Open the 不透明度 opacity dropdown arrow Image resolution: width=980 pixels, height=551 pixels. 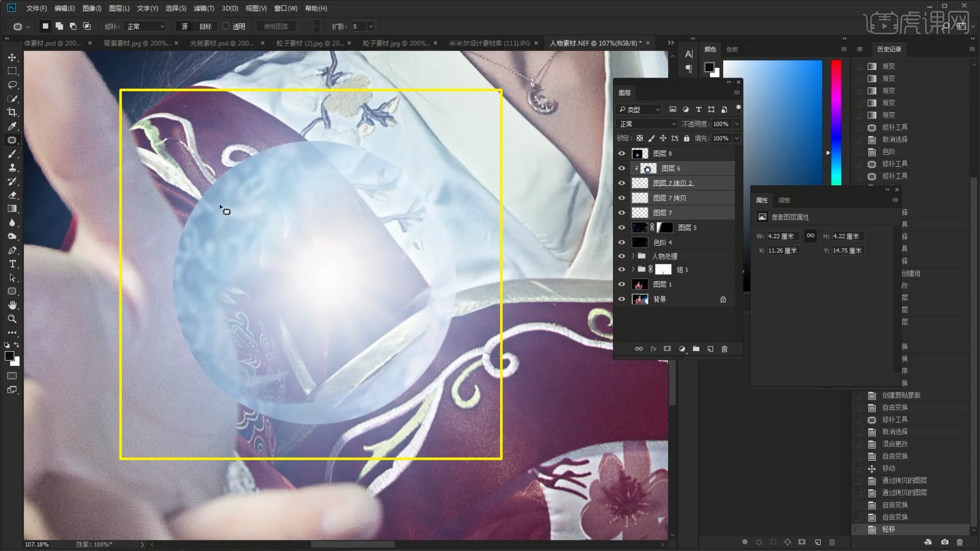(x=737, y=124)
